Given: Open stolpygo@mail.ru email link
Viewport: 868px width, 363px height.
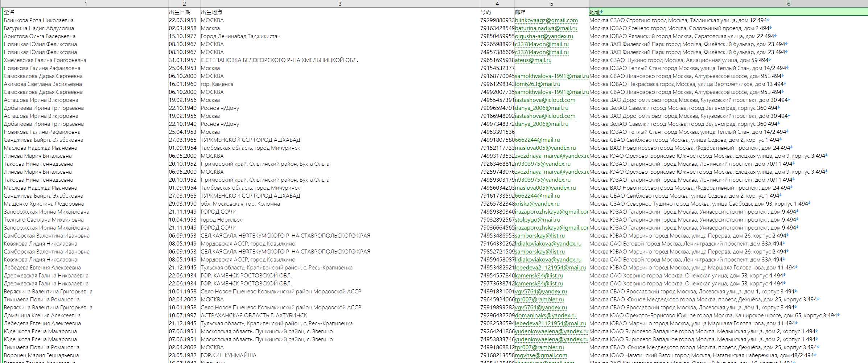Looking at the screenshot, I should [537, 220].
